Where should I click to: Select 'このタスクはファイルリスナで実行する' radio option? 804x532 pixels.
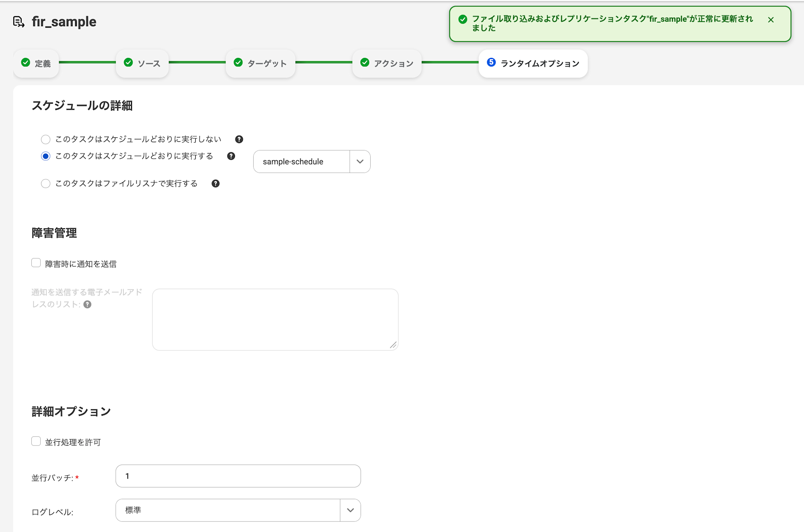(x=46, y=184)
